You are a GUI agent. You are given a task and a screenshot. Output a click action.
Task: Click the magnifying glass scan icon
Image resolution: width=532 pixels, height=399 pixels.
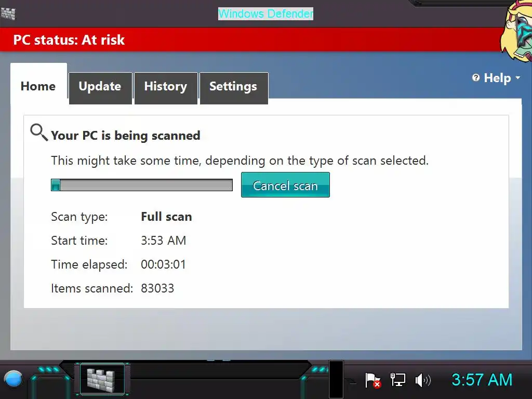point(39,132)
